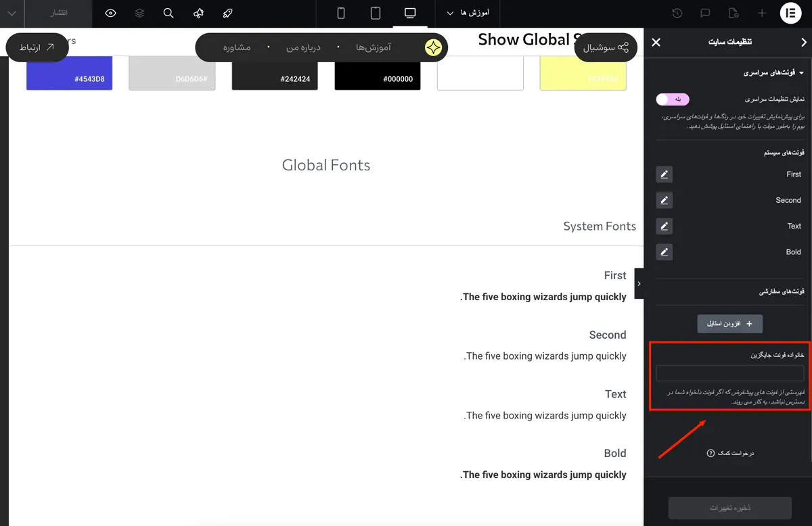Click the search finder icon
Viewport: 812px width, 526px height.
point(168,14)
